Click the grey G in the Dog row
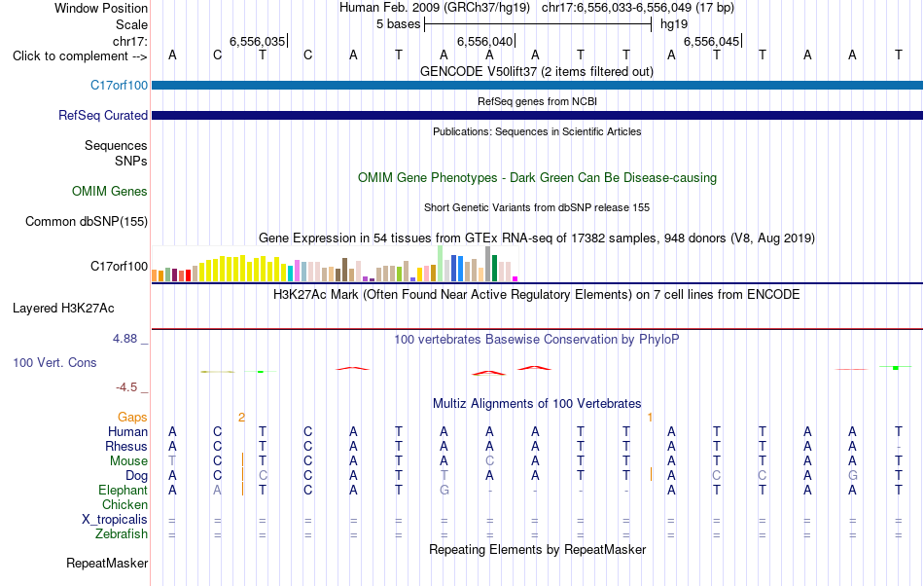The image size is (924, 586). click(853, 476)
